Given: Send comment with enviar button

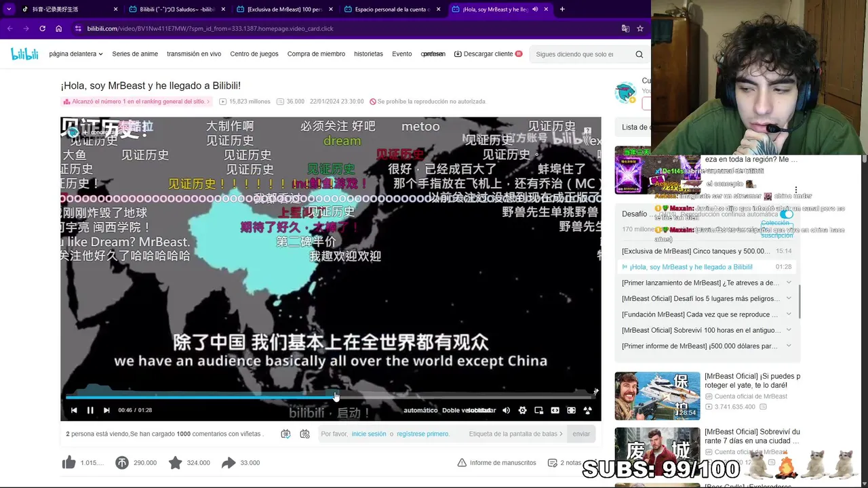Looking at the screenshot, I should [581, 434].
